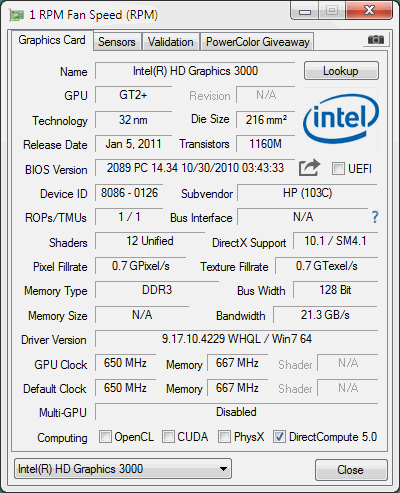This screenshot has width=400, height=493.
Task: Toggle the OpenCL checkbox
Action: tap(105, 437)
